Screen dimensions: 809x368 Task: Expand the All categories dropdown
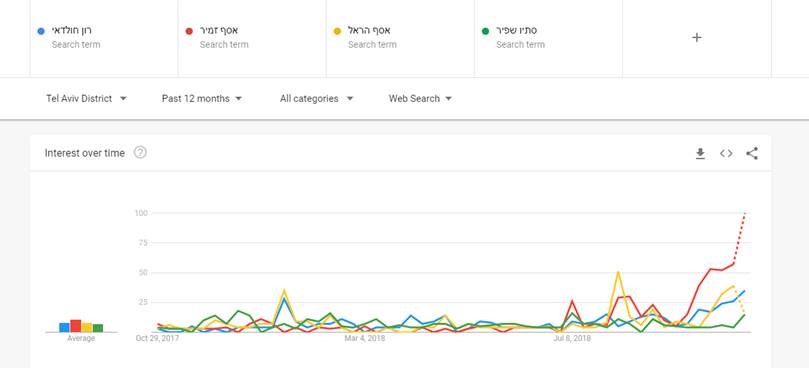pyautogui.click(x=316, y=98)
